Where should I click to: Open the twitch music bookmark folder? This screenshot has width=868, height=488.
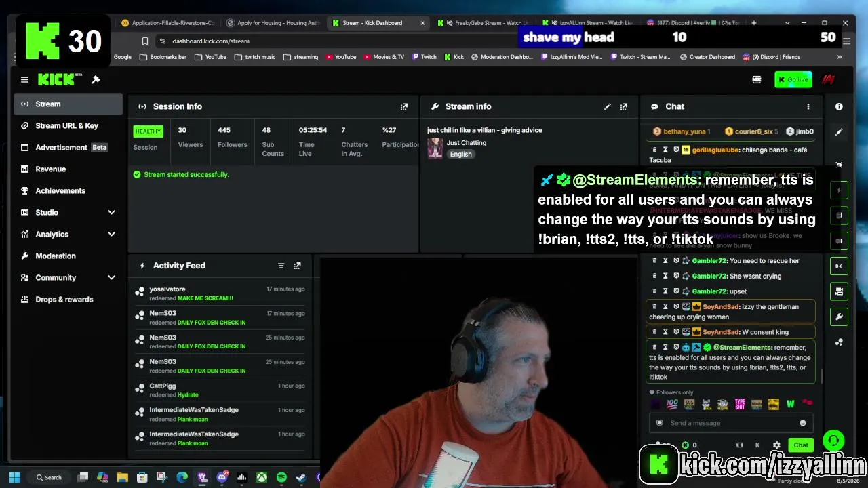click(x=255, y=57)
